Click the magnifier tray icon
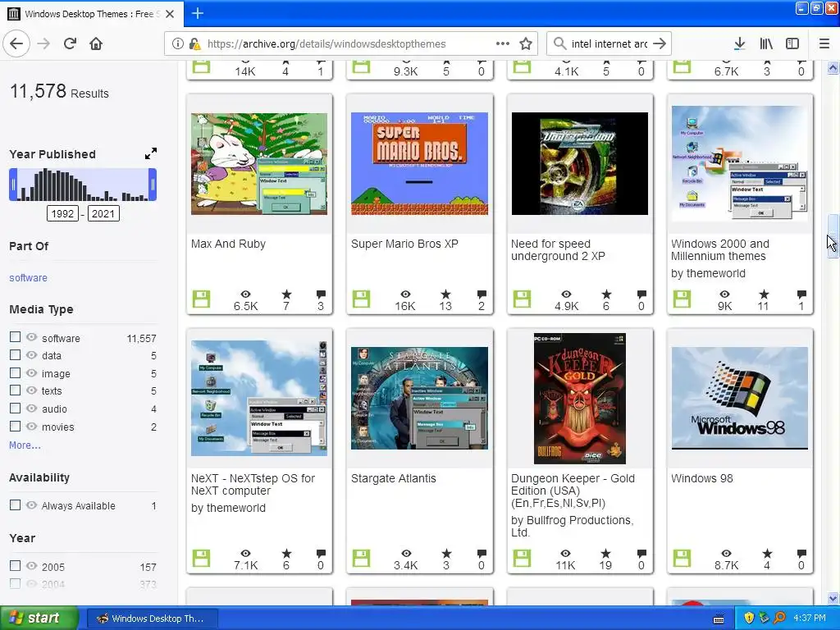 click(779, 619)
